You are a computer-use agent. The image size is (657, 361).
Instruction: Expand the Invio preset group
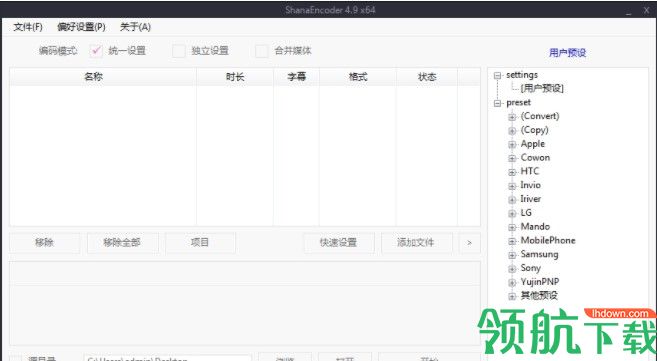click(512, 186)
